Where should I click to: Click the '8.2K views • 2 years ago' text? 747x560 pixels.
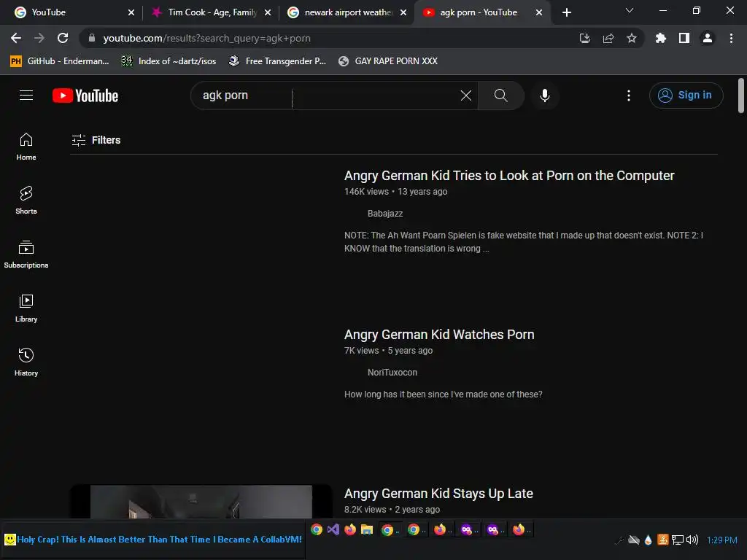pyautogui.click(x=392, y=510)
